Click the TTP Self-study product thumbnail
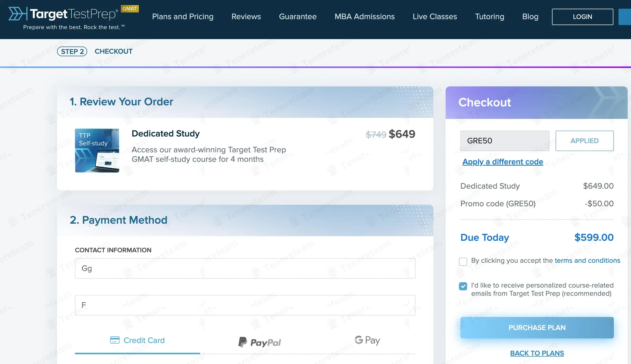The width and height of the screenshot is (631, 364). [x=97, y=150]
